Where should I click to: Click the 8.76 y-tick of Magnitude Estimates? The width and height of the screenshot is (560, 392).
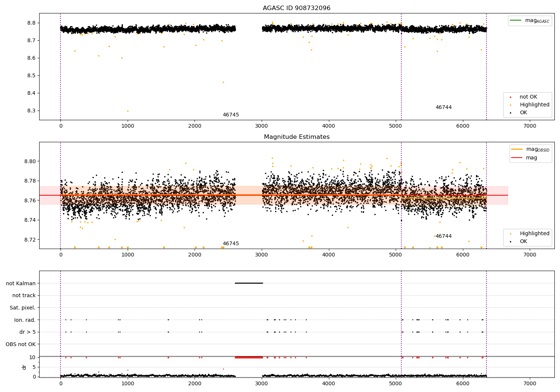[x=30, y=201]
